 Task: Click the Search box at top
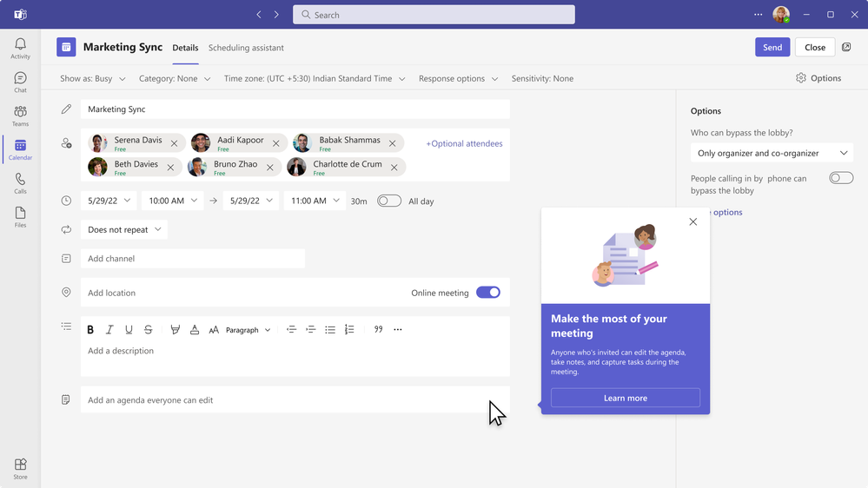tap(434, 15)
